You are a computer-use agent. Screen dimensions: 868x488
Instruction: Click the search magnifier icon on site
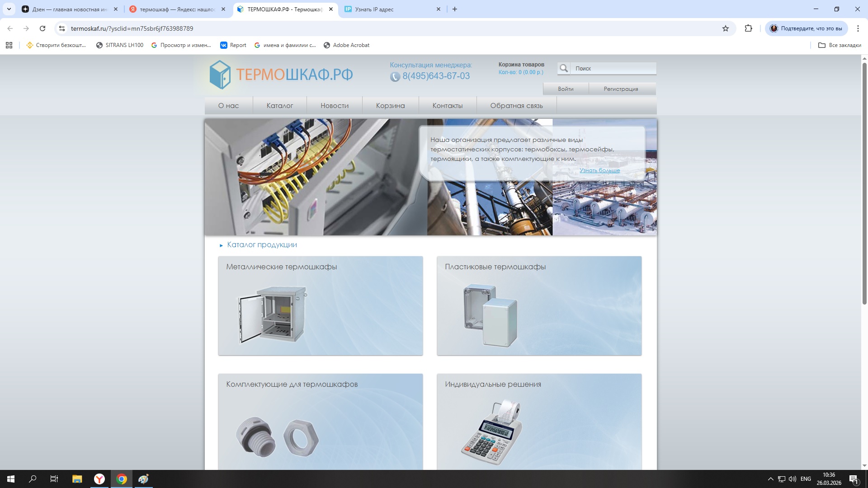click(564, 68)
